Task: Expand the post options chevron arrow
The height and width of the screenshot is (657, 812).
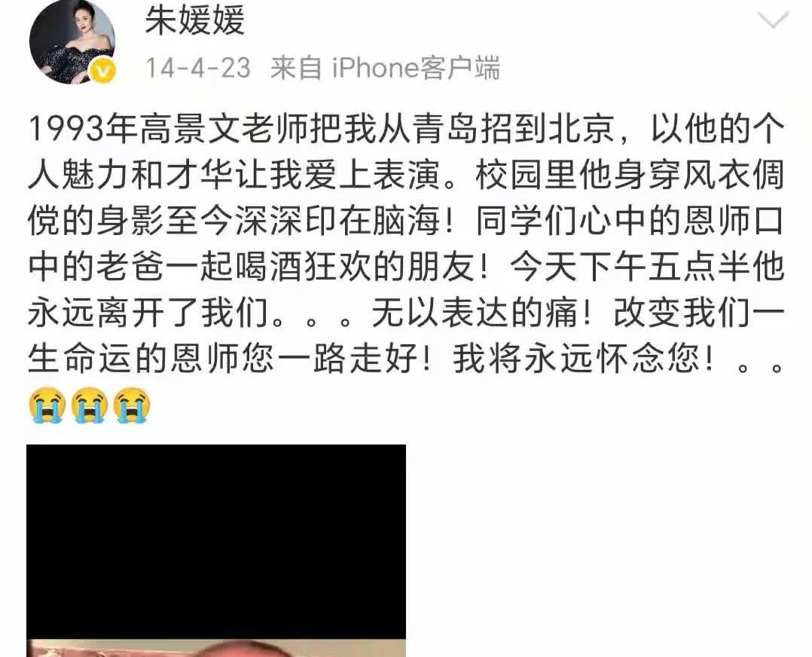Action: 773,21
